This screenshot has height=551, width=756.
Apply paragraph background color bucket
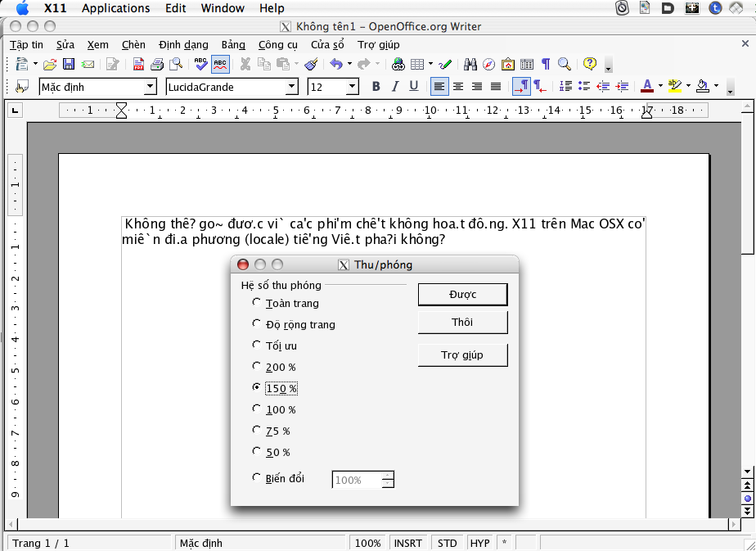tap(703, 86)
